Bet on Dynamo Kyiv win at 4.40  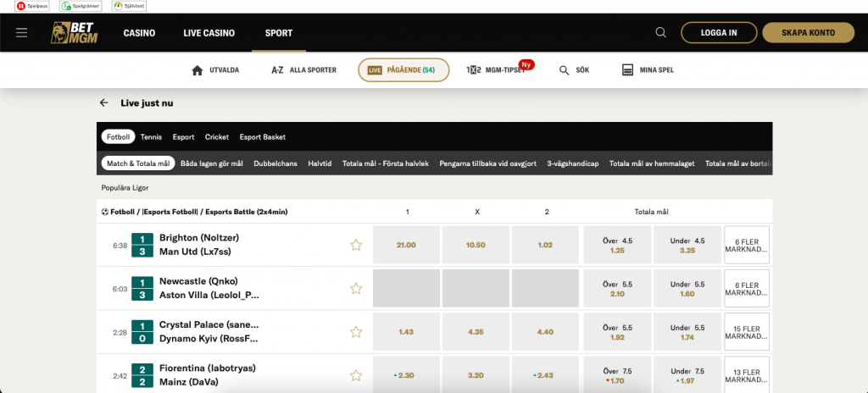545,331
